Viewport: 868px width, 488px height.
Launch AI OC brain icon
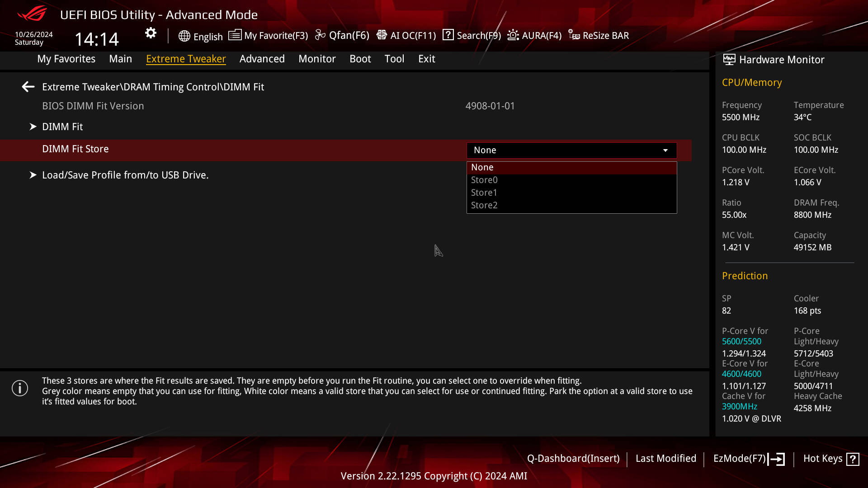(382, 35)
